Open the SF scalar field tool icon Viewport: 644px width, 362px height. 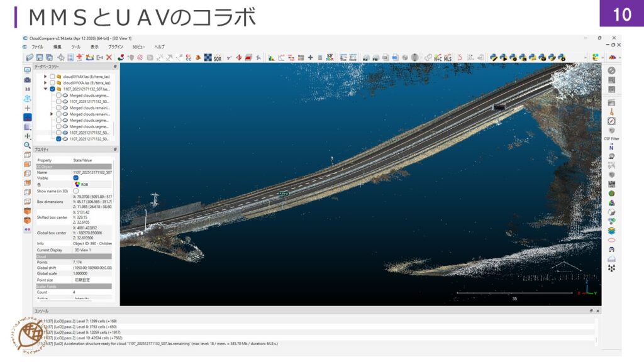pyautogui.click(x=329, y=57)
